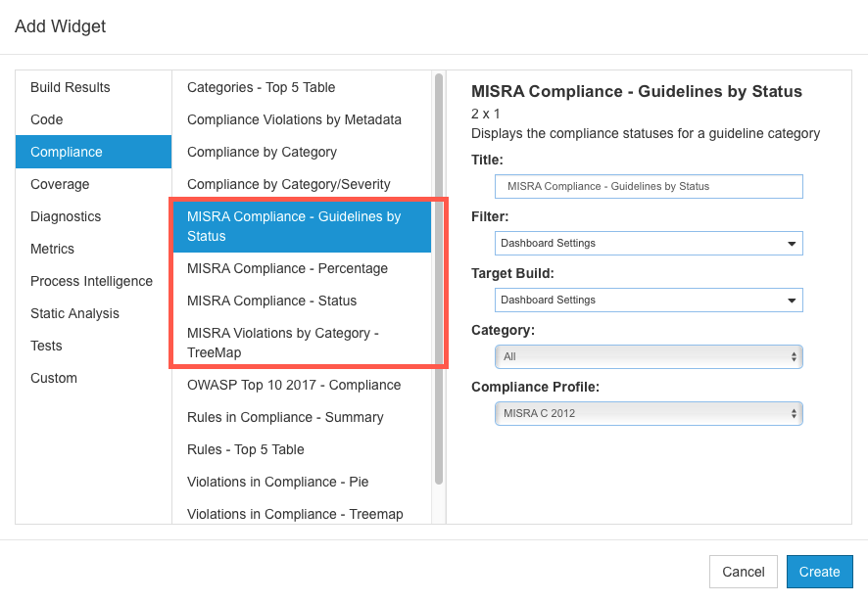Pick the Process Intelligence category

coord(93,281)
